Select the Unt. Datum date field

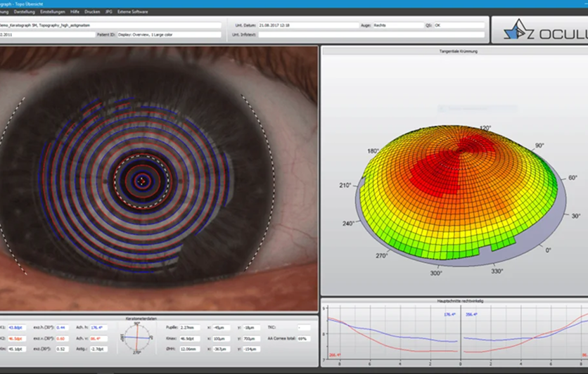(x=308, y=25)
